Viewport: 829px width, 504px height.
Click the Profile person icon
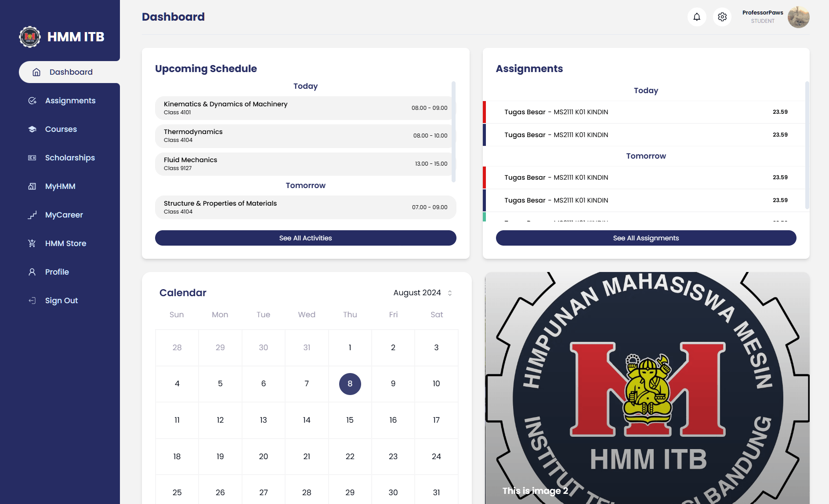pos(32,272)
